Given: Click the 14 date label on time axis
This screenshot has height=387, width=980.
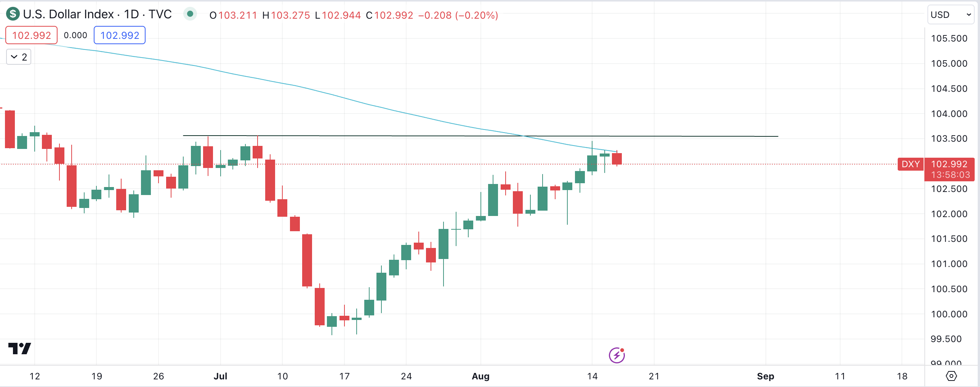Looking at the screenshot, I should click(592, 376).
